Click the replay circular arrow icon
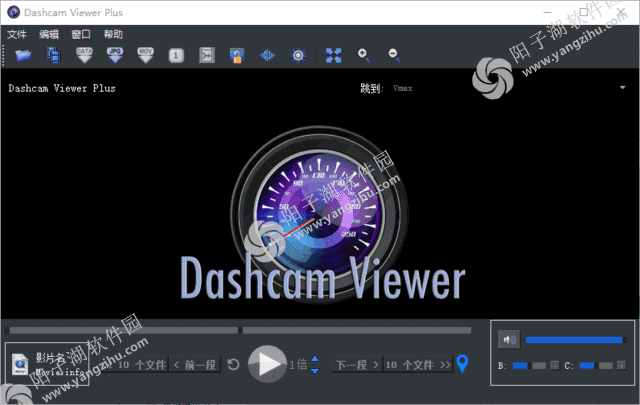The width and height of the screenshot is (640, 405). [233, 364]
